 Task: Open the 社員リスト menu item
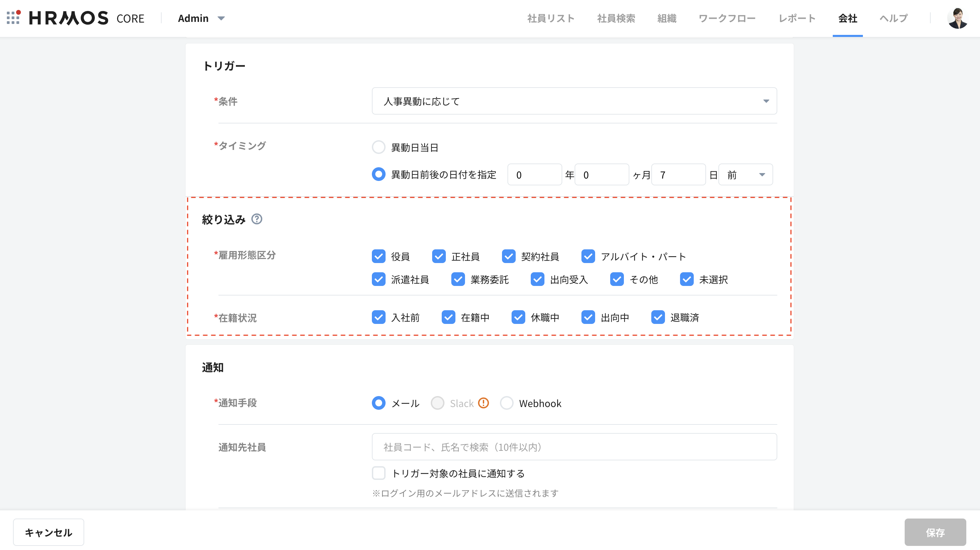pos(551,18)
